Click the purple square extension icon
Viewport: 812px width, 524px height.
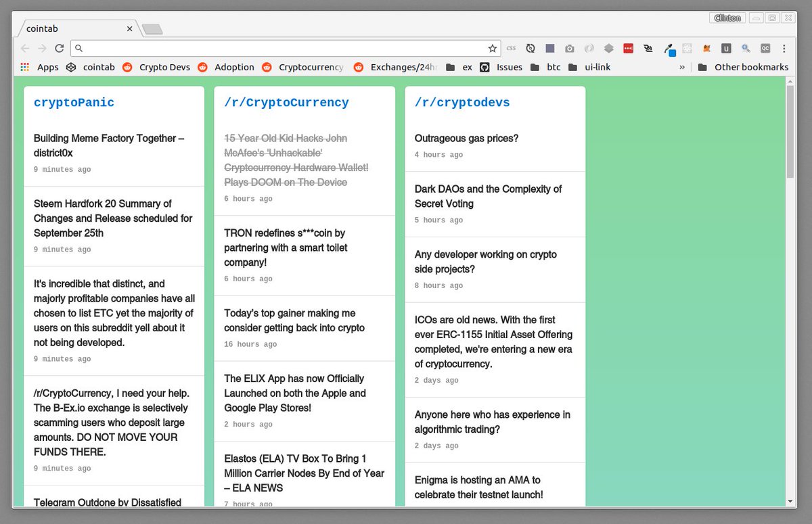click(550, 48)
